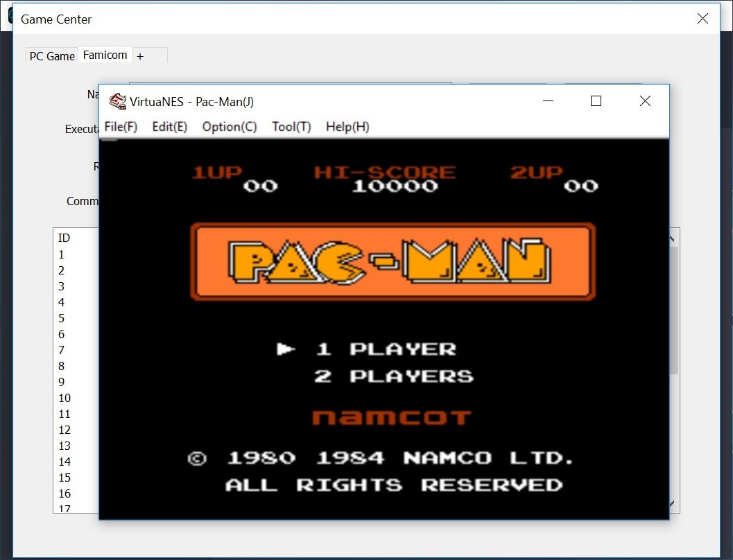Select the Famicom tab
The width and height of the screenshot is (733, 560).
click(105, 55)
